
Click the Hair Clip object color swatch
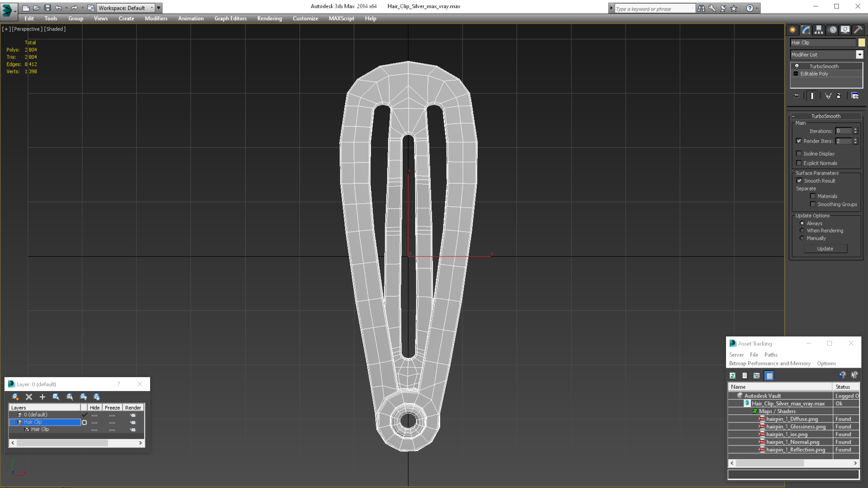(861, 42)
